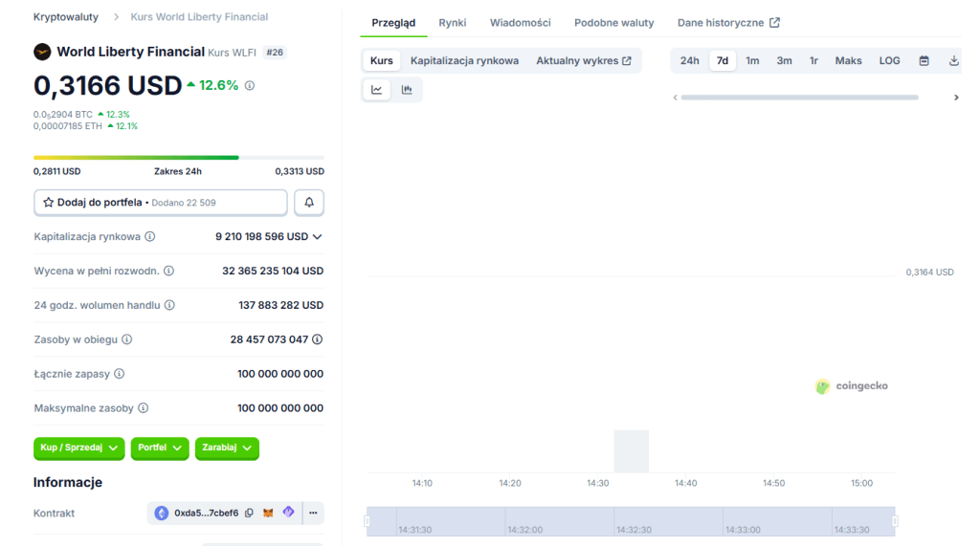Viewport: 980px width, 546px height.
Task: Click the 14:32:30 navigator timeline label
Action: (x=634, y=530)
